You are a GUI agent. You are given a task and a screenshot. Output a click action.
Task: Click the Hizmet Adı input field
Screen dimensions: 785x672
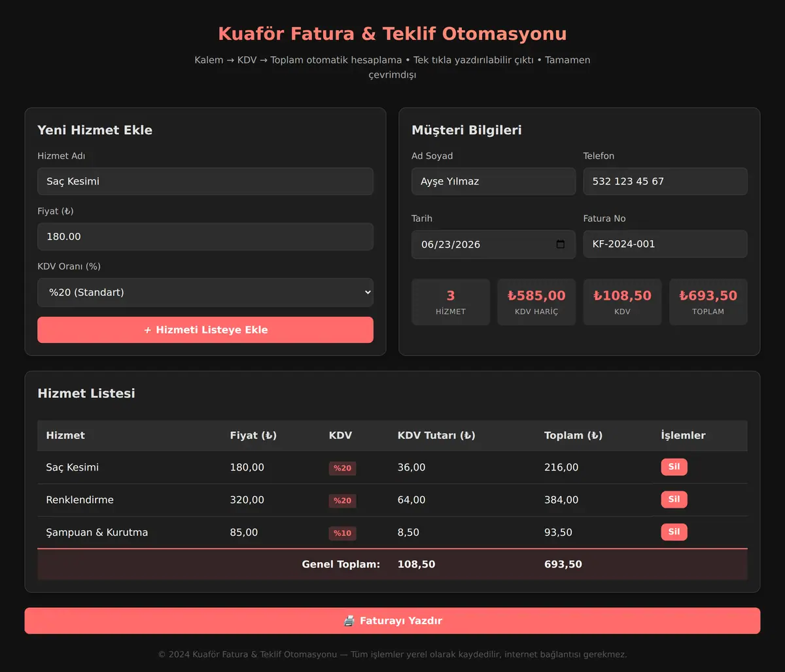click(205, 181)
